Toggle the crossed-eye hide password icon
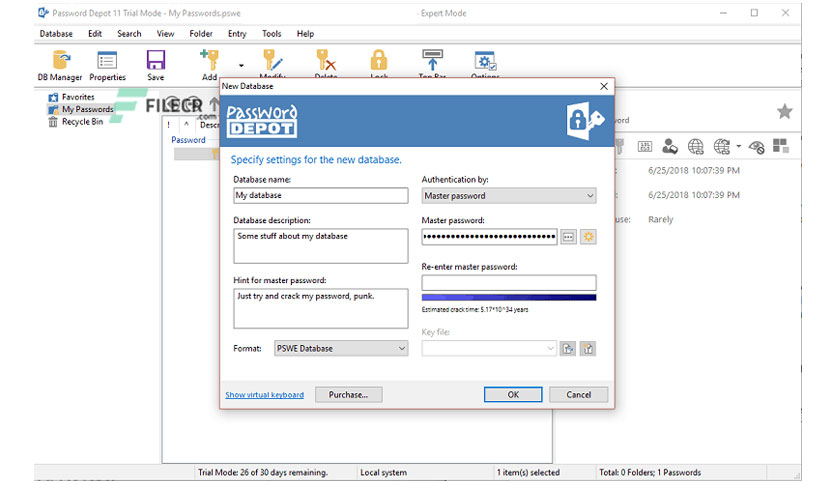This screenshot has height=484, width=836. [757, 147]
